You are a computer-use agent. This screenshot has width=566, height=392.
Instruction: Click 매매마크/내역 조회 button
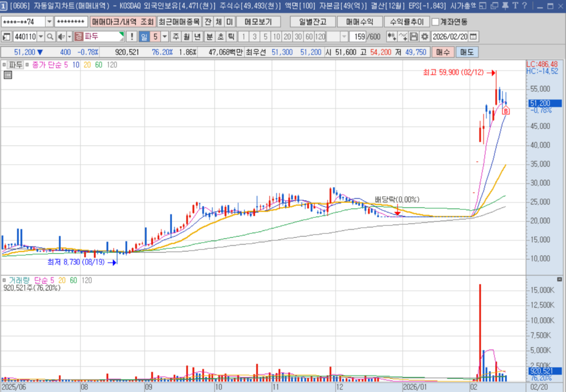point(122,22)
